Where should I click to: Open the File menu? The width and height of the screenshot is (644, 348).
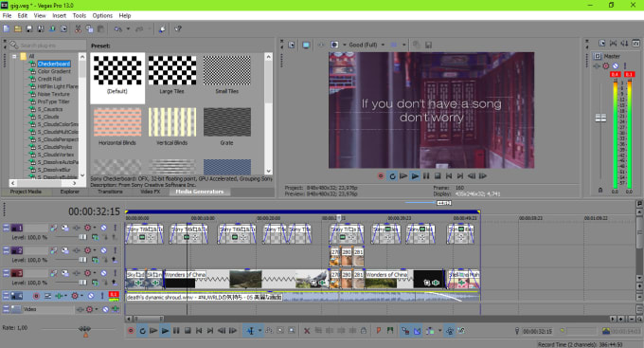(x=7, y=15)
